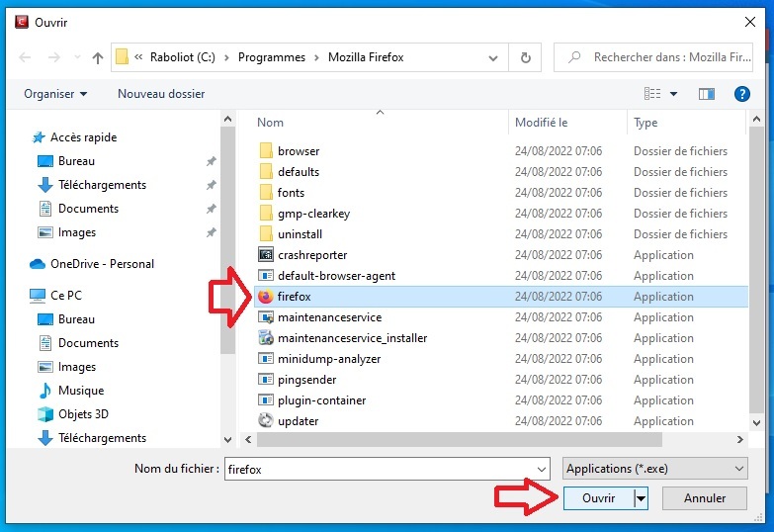Viewport: 774px width, 532px height.
Task: Sort by the Type column header
Action: coord(645,123)
